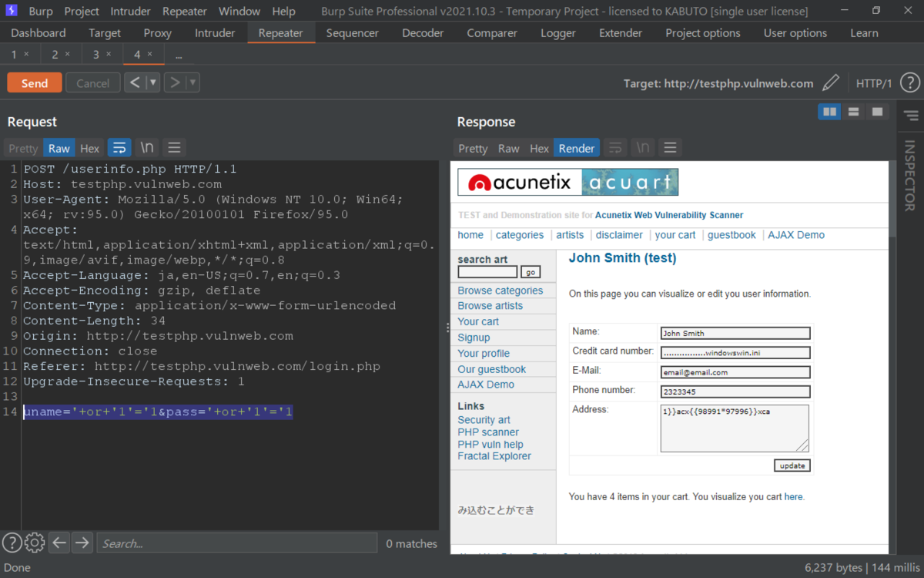Click the rendered page search art field

(x=487, y=272)
